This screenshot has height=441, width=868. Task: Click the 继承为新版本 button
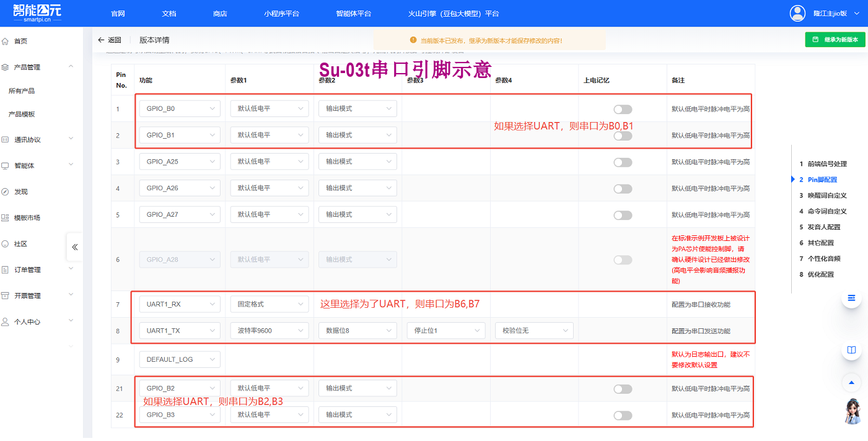[835, 39]
